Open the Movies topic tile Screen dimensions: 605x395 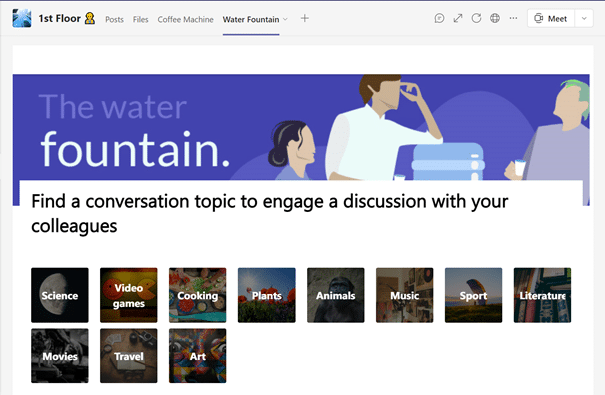coord(60,356)
